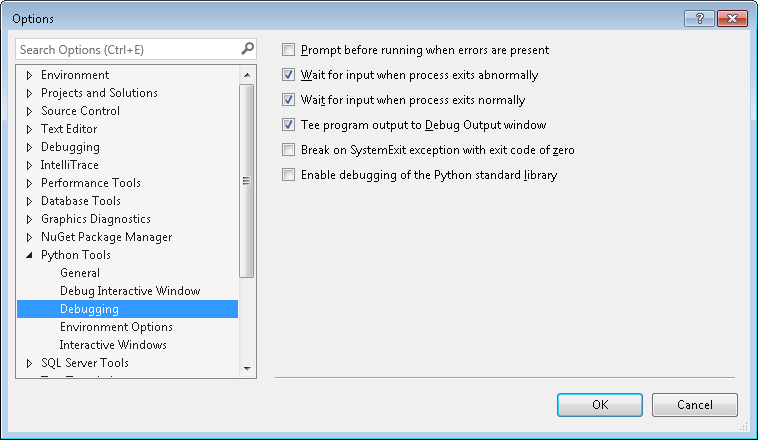The width and height of the screenshot is (758, 440).
Task: Focus the Search Options input field
Action: (x=125, y=48)
